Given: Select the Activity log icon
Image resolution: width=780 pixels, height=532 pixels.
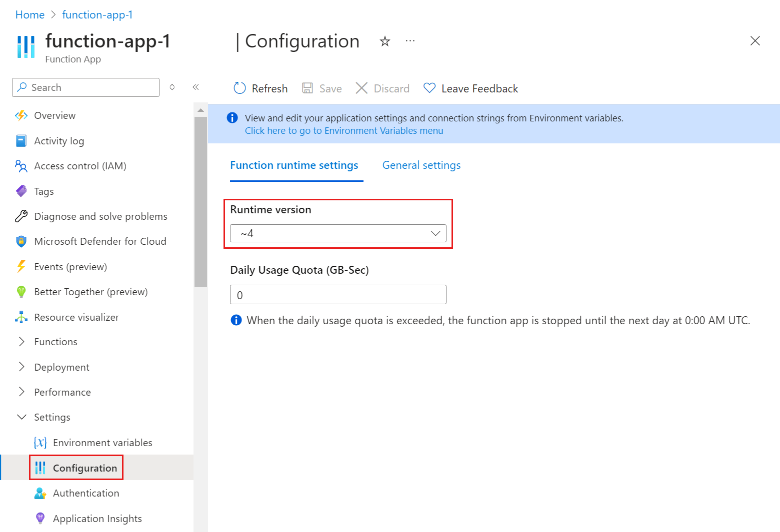Looking at the screenshot, I should [x=21, y=141].
